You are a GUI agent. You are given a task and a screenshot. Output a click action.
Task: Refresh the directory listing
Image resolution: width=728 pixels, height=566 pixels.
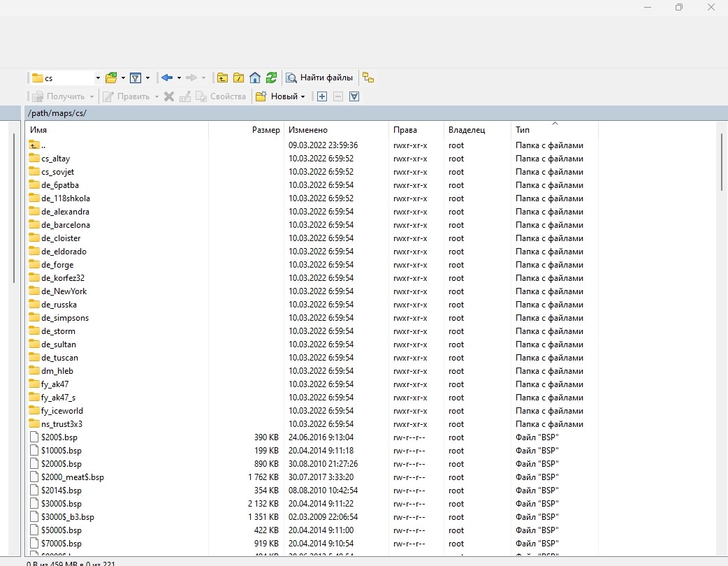click(271, 78)
